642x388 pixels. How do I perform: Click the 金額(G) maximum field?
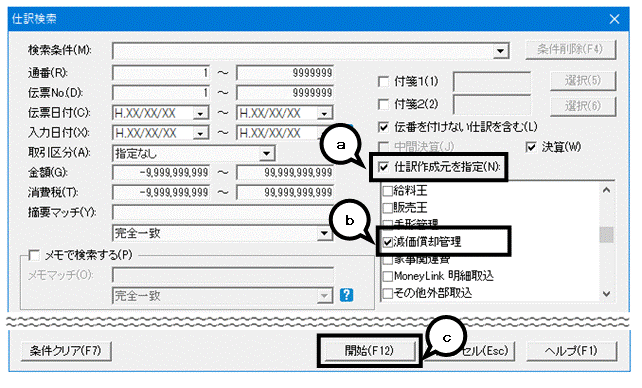(285, 173)
